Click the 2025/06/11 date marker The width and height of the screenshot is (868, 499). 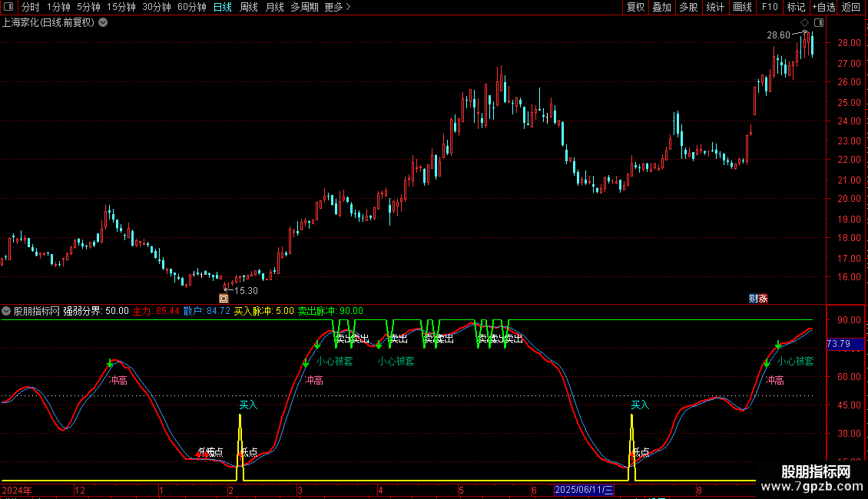584,490
